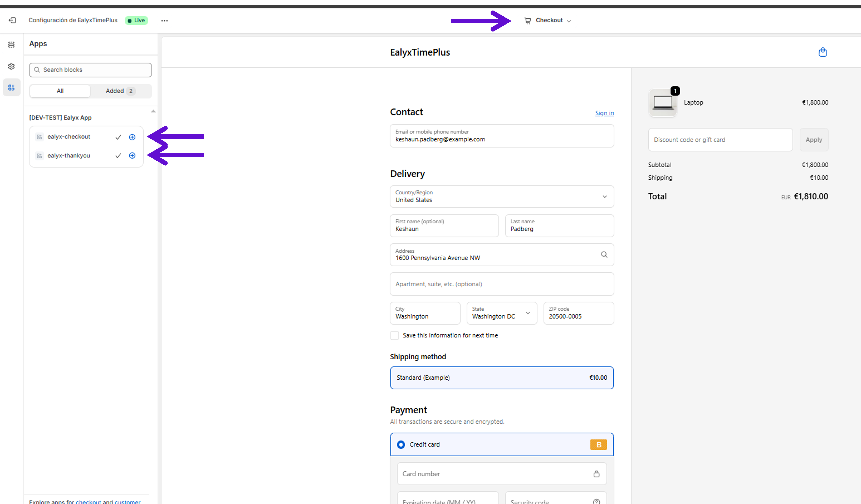The height and width of the screenshot is (504, 861).
Task: Click the shopping bag cart icon
Action: click(x=822, y=52)
